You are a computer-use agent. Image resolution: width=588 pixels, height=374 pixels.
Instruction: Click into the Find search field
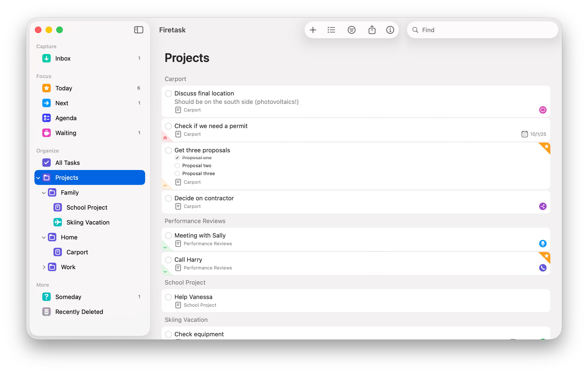486,30
